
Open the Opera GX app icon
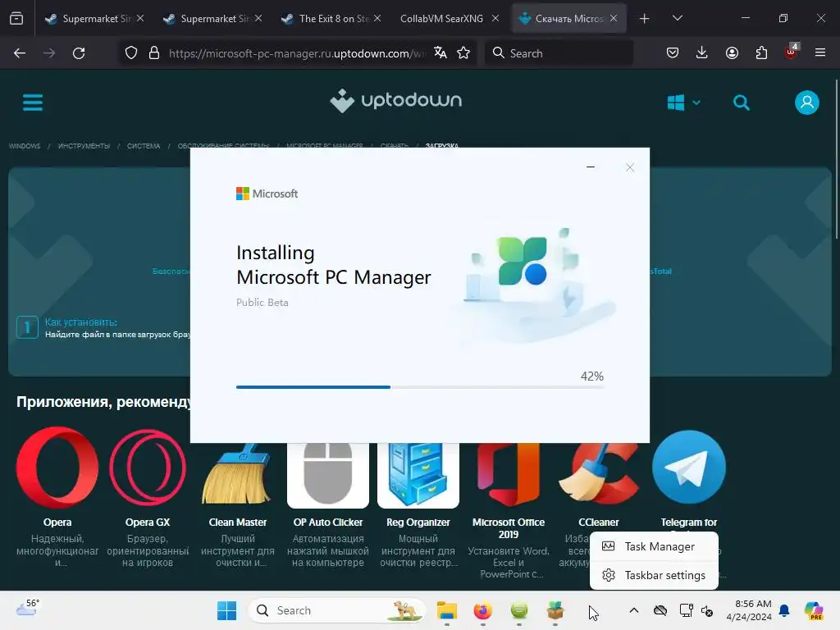point(148,467)
